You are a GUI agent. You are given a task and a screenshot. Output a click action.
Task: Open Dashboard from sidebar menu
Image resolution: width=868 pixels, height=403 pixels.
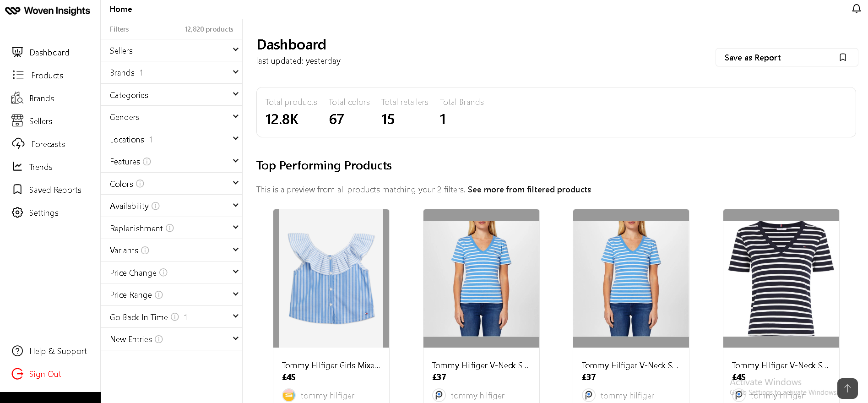pos(49,52)
